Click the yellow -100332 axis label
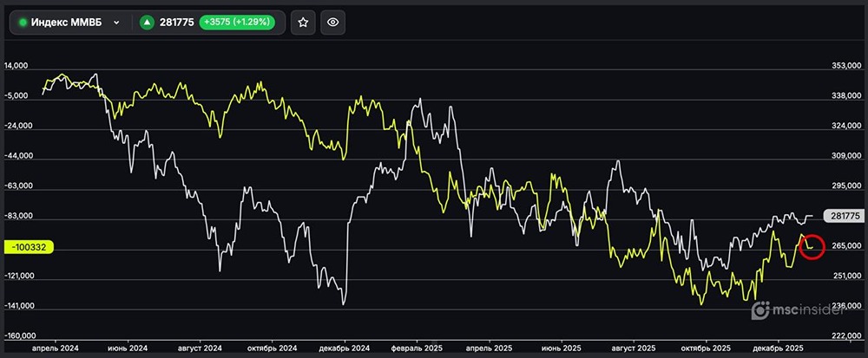This screenshot has height=358, width=868. (29, 247)
